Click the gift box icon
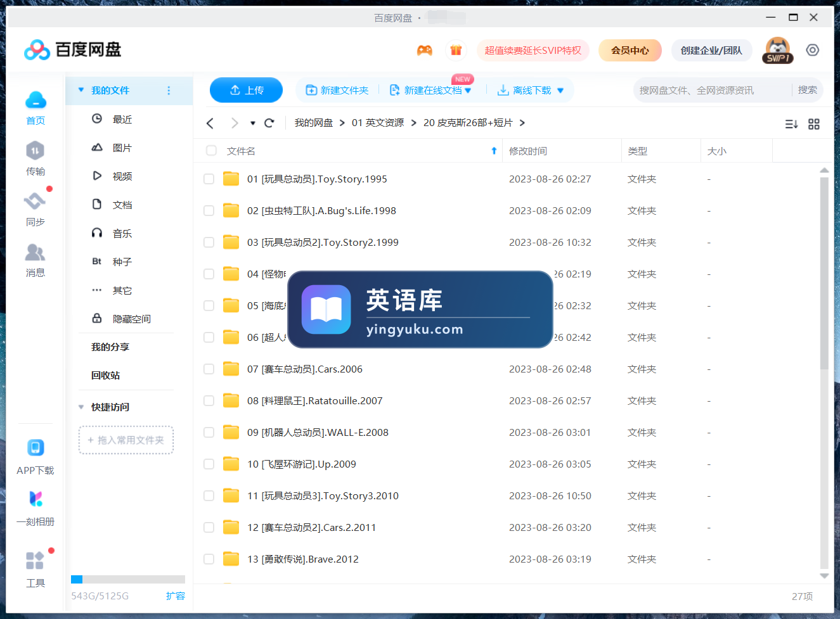 [456, 50]
